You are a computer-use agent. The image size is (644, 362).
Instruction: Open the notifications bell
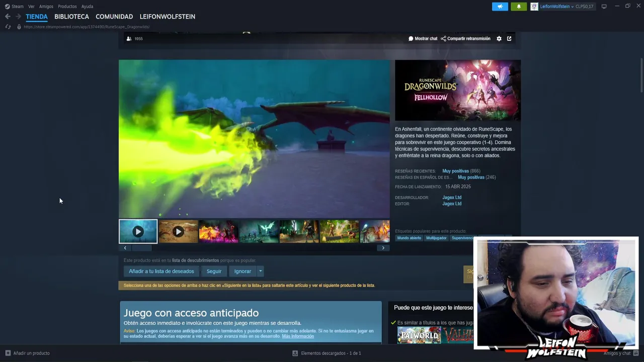tap(519, 7)
